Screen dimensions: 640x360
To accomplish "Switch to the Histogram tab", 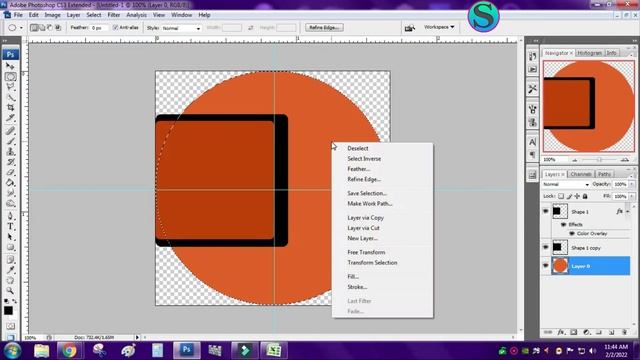I will (x=589, y=53).
